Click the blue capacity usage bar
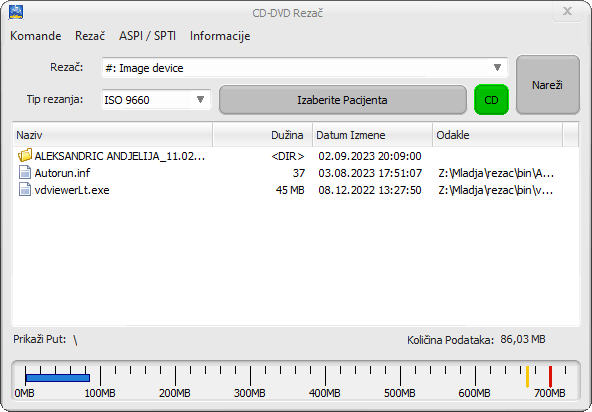The height and width of the screenshot is (412, 592). click(x=58, y=378)
